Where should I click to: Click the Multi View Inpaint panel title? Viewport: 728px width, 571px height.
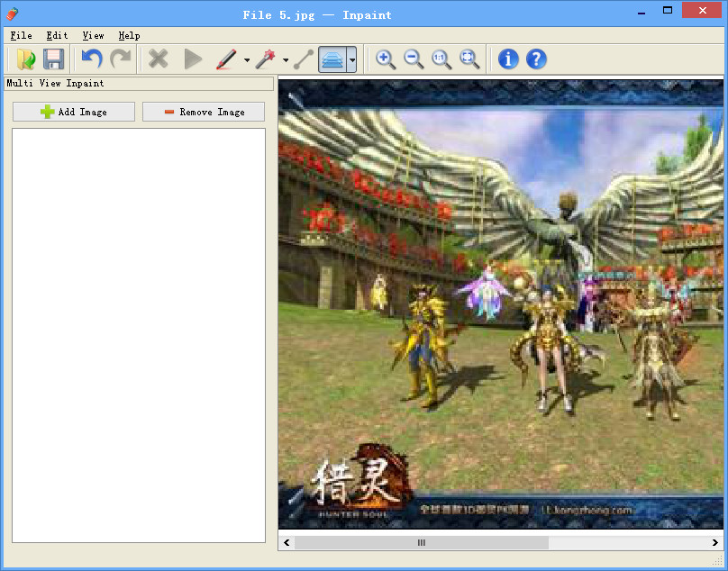click(55, 83)
